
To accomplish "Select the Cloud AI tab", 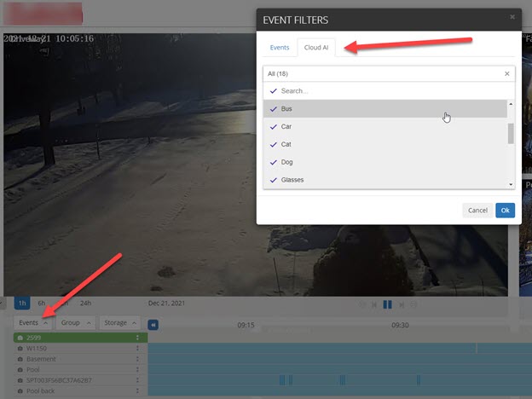I will 316,48.
